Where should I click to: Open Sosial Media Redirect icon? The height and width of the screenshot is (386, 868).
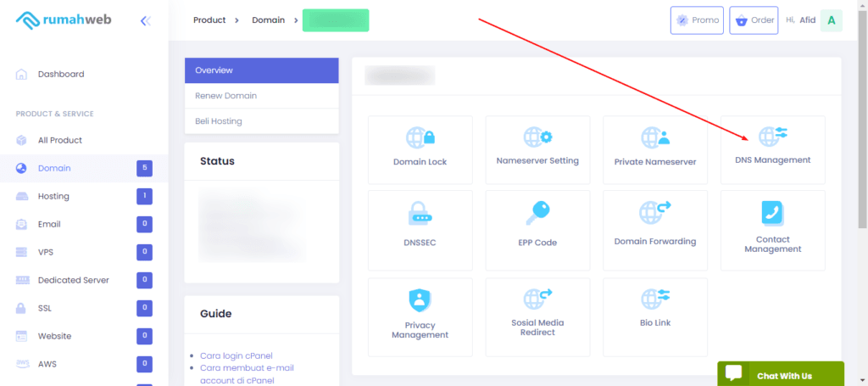(537, 299)
